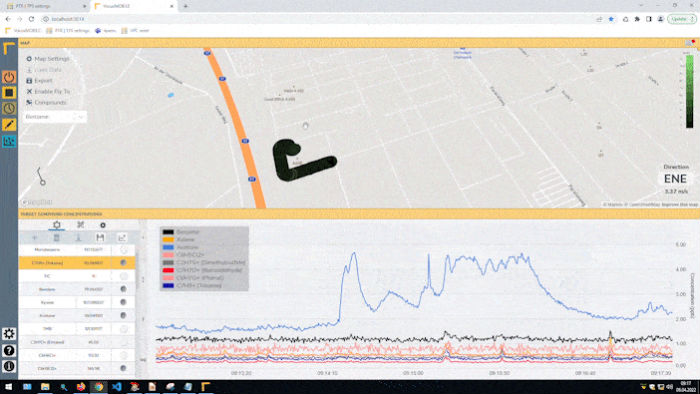Screen dimensions: 700x394
Task: Click the orange power icon in sidebar
Action: 9,77
